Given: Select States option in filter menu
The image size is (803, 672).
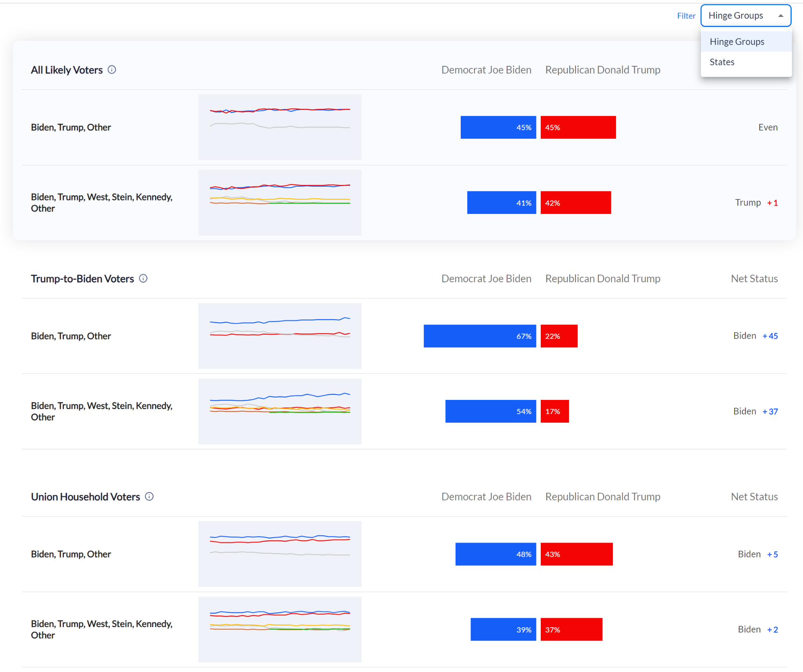Looking at the screenshot, I should (722, 62).
